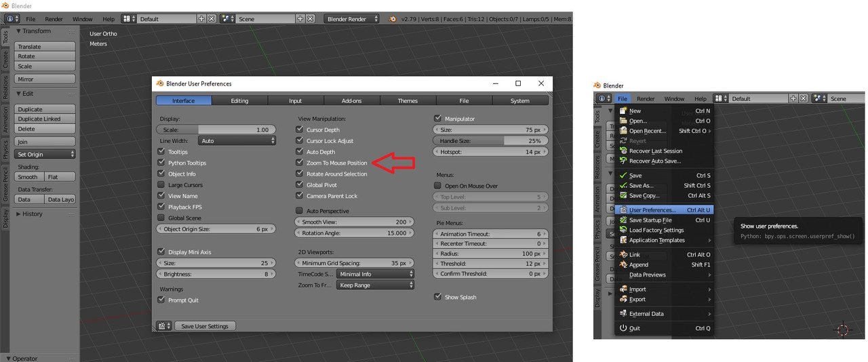The image size is (868, 362).
Task: Open the Zoom To Frame Keep Range dropdown
Action: tap(376, 285)
